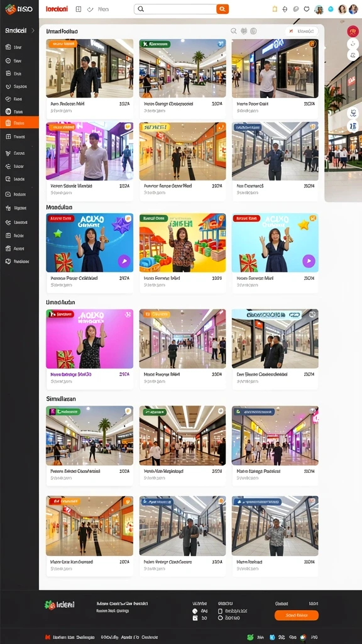Image resolution: width=362 pixels, height=644 pixels.
Task: Select the radio button in the footer options
Action: point(220,618)
